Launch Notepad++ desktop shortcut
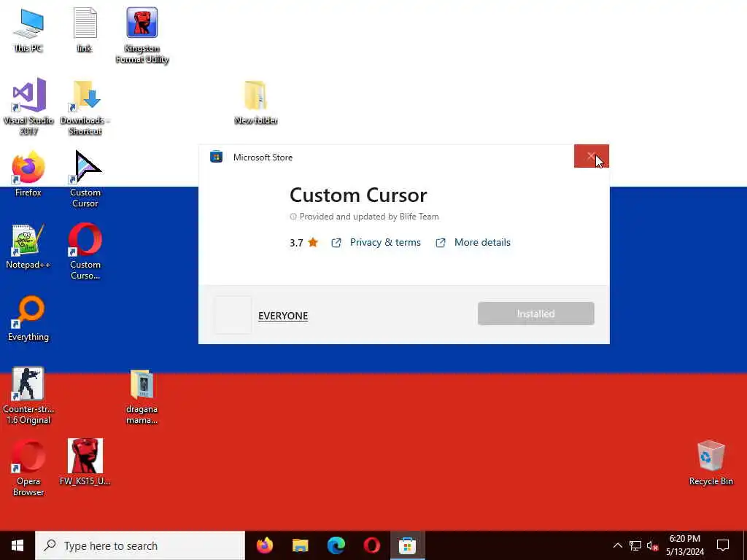The image size is (747, 560). point(28,246)
